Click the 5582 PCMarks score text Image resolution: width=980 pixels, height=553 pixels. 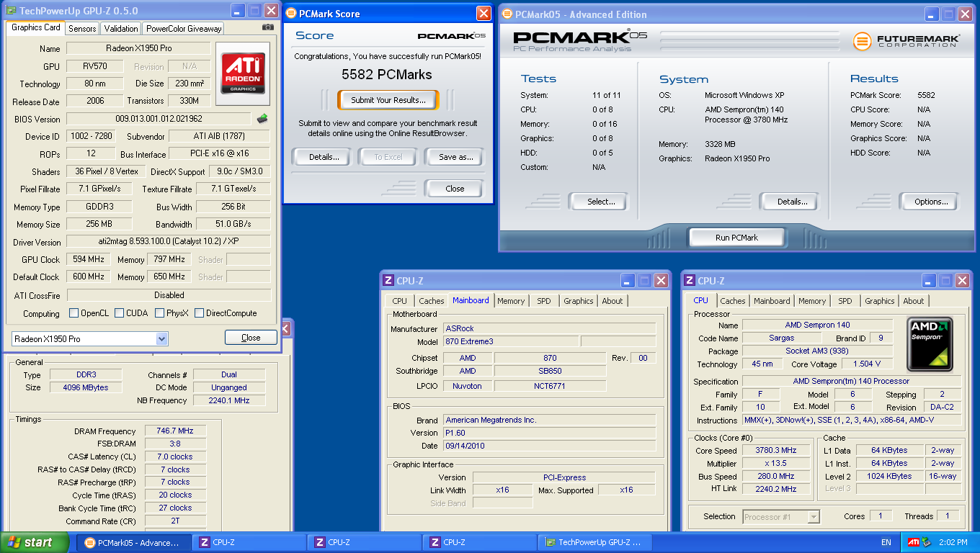[x=387, y=74]
